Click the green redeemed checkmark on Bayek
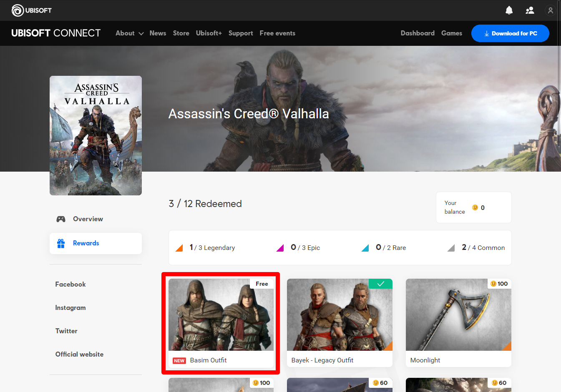 (x=380, y=284)
